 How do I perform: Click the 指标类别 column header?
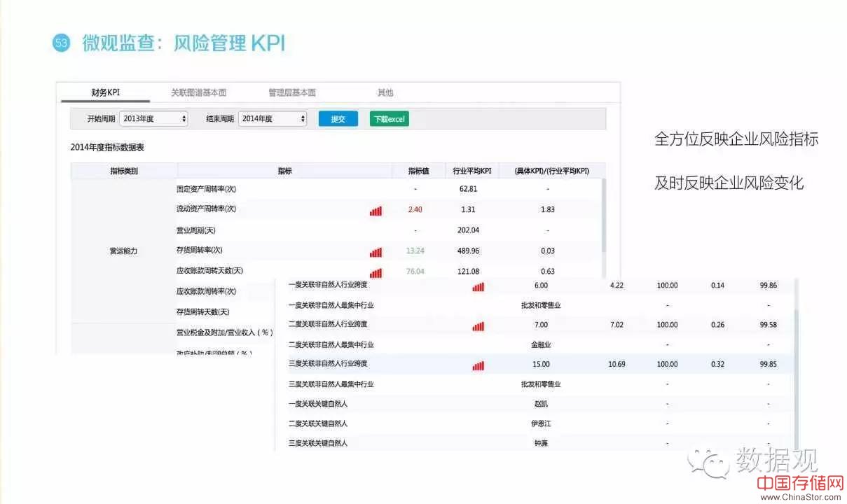pos(124,171)
